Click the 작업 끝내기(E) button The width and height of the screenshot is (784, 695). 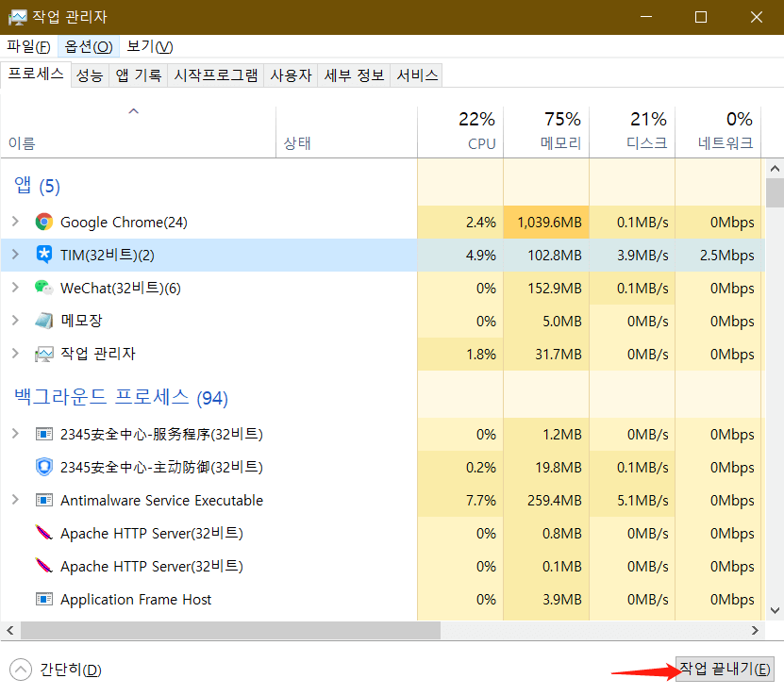point(724,669)
